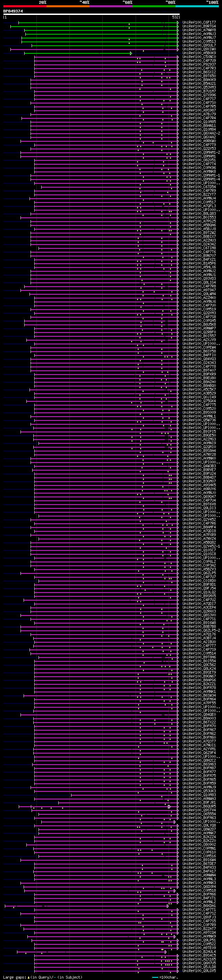Select label UniRef100_B6TDE7
222x980 pixels.
click(199, 864)
